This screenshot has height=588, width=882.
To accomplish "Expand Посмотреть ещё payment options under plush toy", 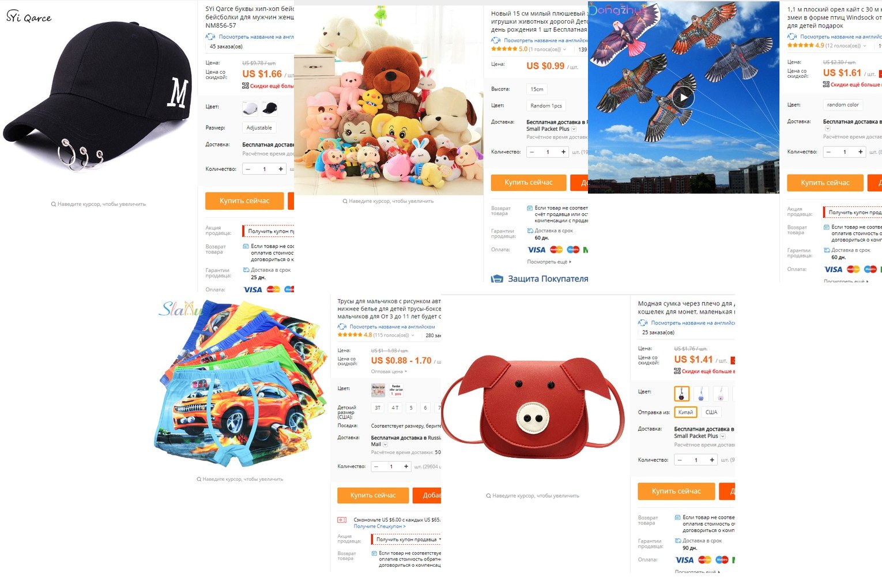I will (x=549, y=262).
